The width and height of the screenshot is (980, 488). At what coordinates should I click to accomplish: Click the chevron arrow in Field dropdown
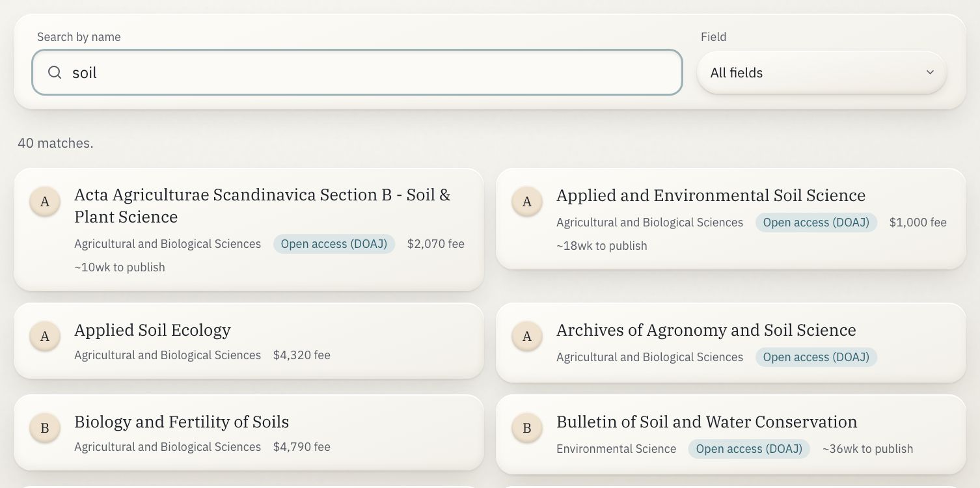[930, 72]
